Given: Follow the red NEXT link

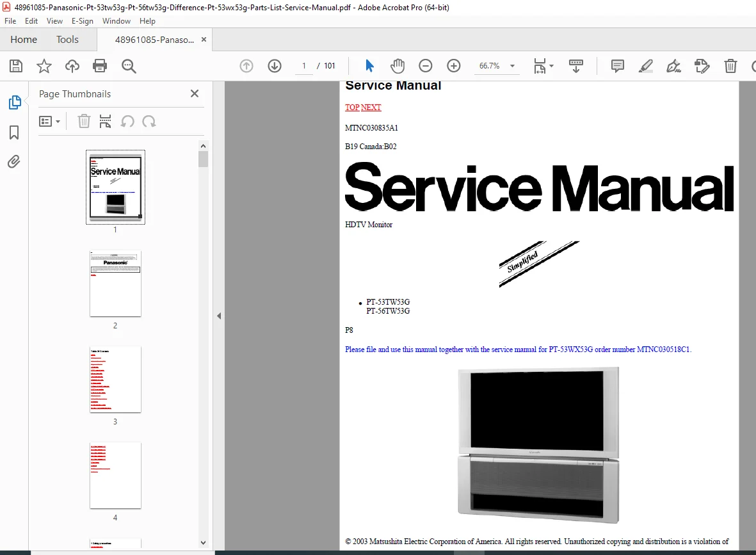Looking at the screenshot, I should click(x=371, y=108).
